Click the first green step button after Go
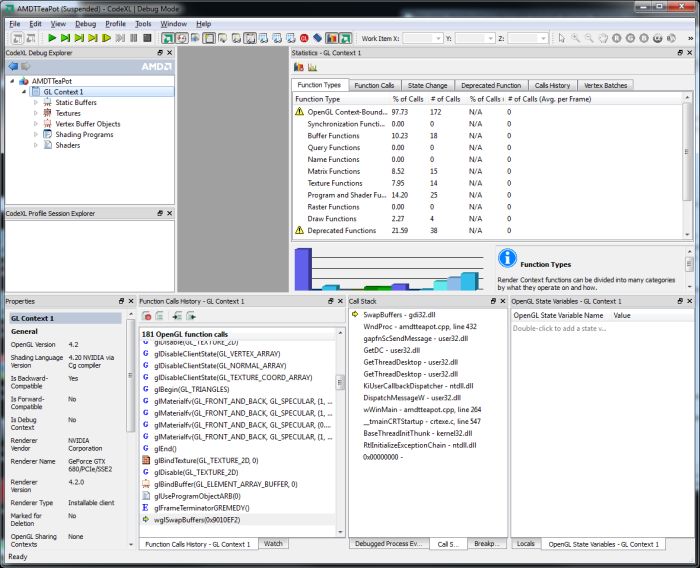The width and height of the screenshot is (700, 568). (x=66, y=38)
